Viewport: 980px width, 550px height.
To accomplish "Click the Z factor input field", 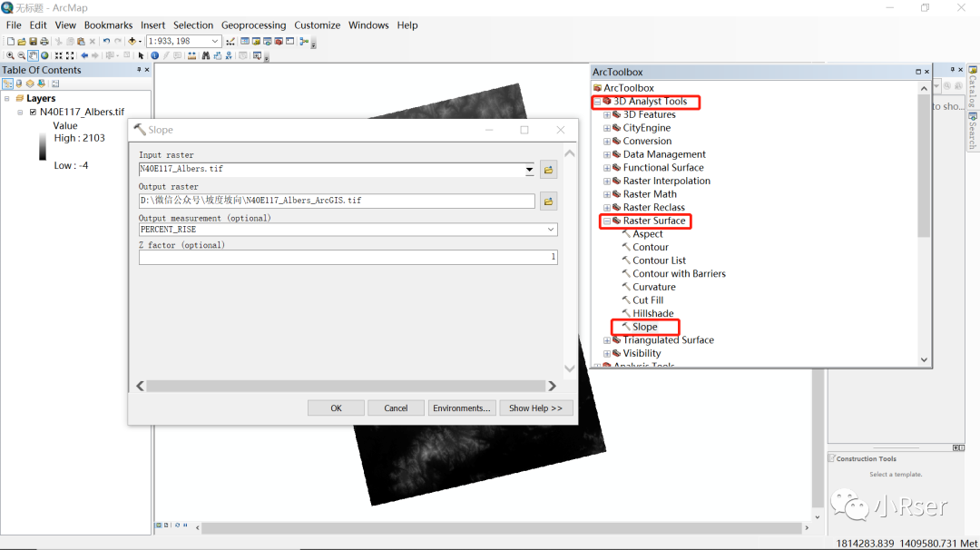I will click(x=348, y=257).
